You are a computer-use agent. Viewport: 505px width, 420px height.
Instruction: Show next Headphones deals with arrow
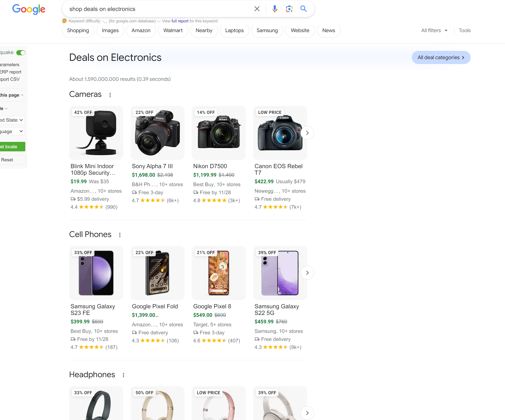click(x=307, y=413)
